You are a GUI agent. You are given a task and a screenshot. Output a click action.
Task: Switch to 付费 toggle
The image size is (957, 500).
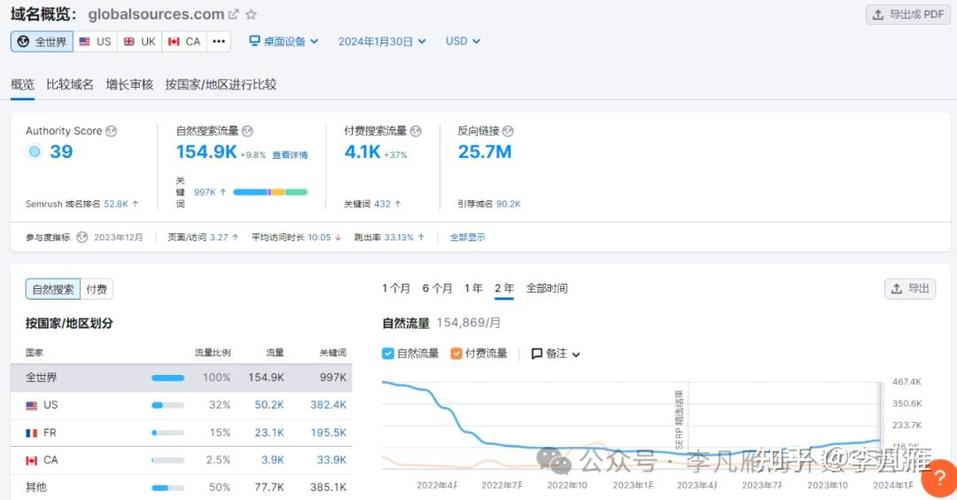point(96,289)
